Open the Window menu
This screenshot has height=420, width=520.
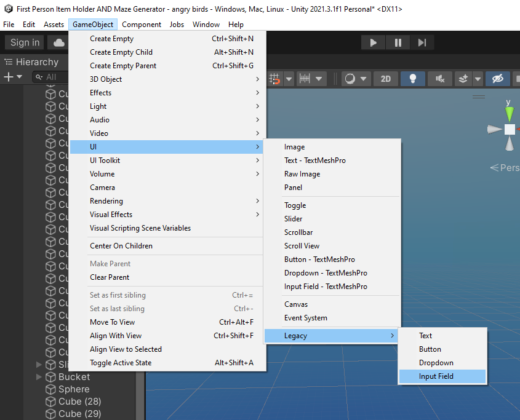click(x=206, y=25)
